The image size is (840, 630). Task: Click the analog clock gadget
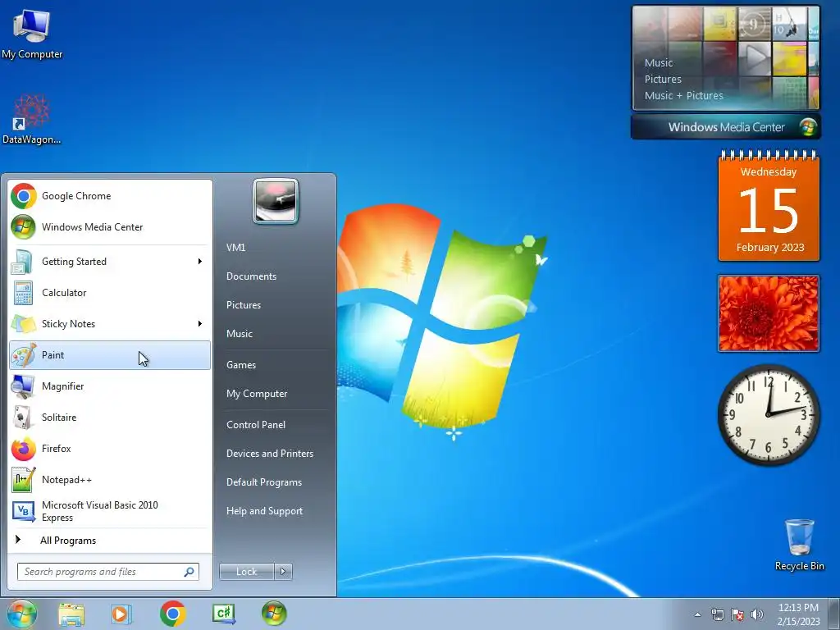tap(769, 414)
